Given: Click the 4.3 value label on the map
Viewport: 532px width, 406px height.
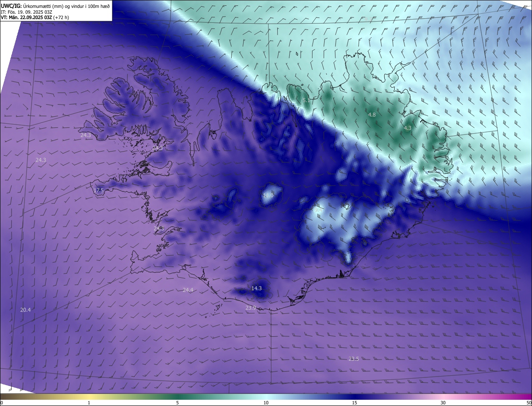Looking at the screenshot, I should point(407,128).
